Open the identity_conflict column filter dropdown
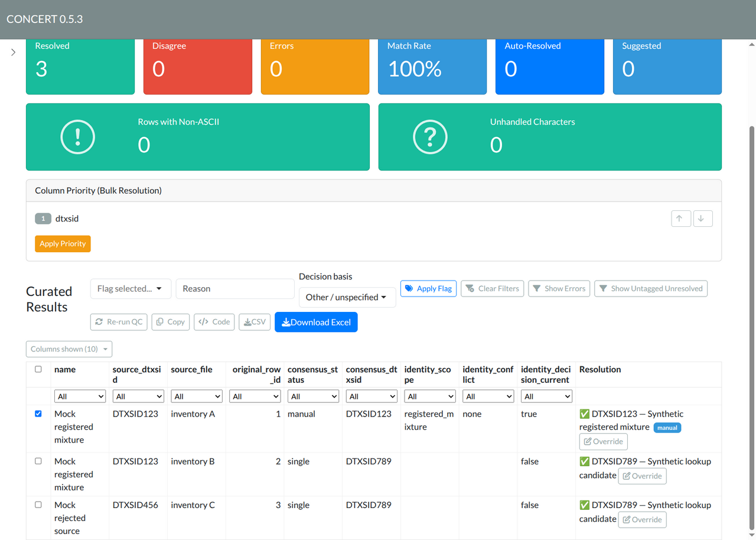The image size is (756, 540). pos(488,396)
